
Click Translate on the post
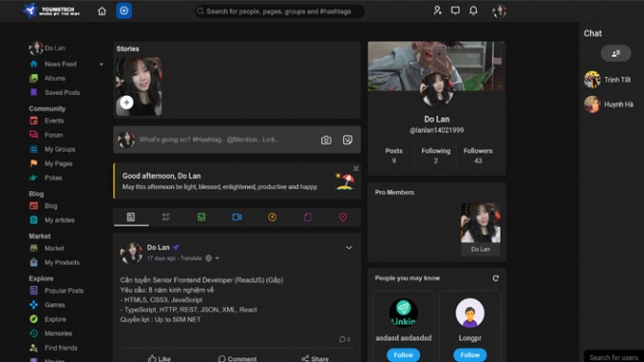tap(191, 258)
